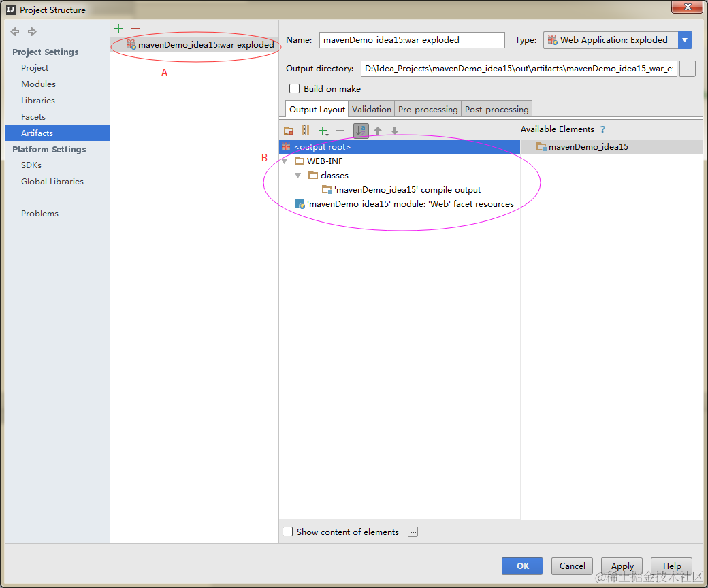Open Project settings section
708x588 pixels.
pos(34,67)
